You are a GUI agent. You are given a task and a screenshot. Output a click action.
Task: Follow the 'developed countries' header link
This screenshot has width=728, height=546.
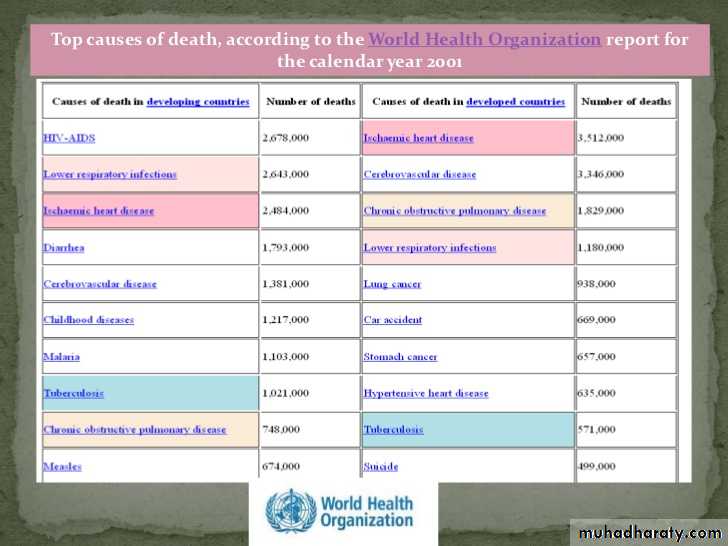[x=515, y=102]
